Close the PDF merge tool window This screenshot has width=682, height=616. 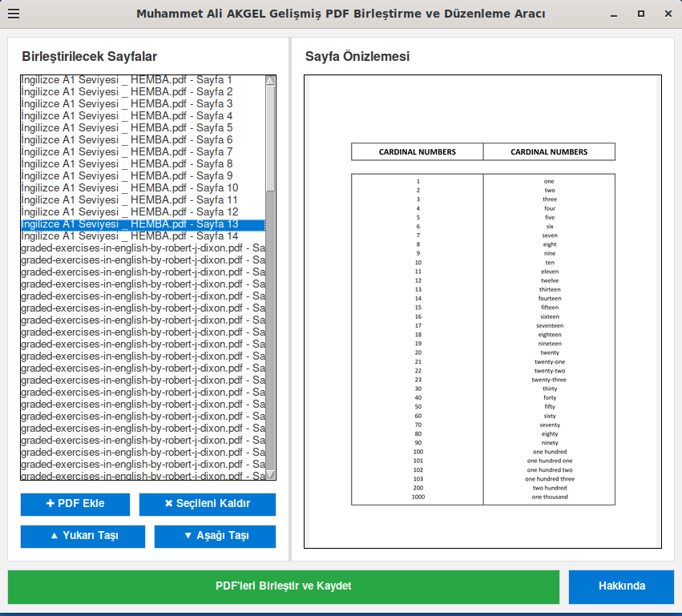pyautogui.click(x=668, y=14)
